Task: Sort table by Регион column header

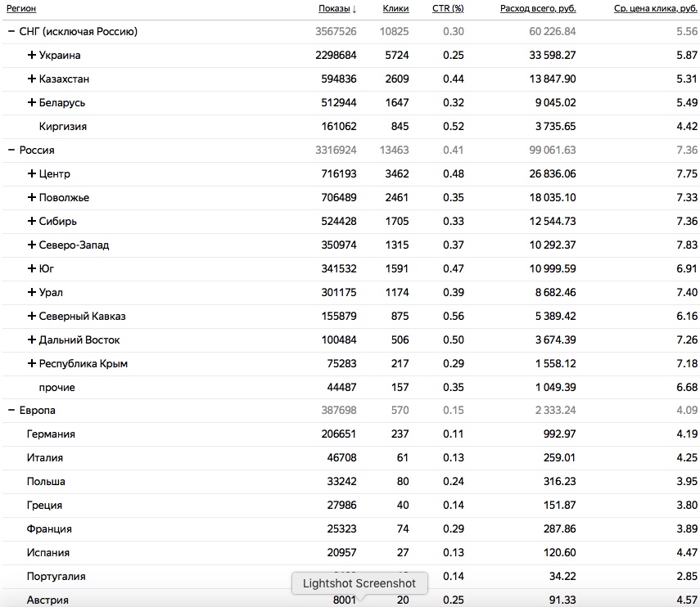Action: [21, 8]
